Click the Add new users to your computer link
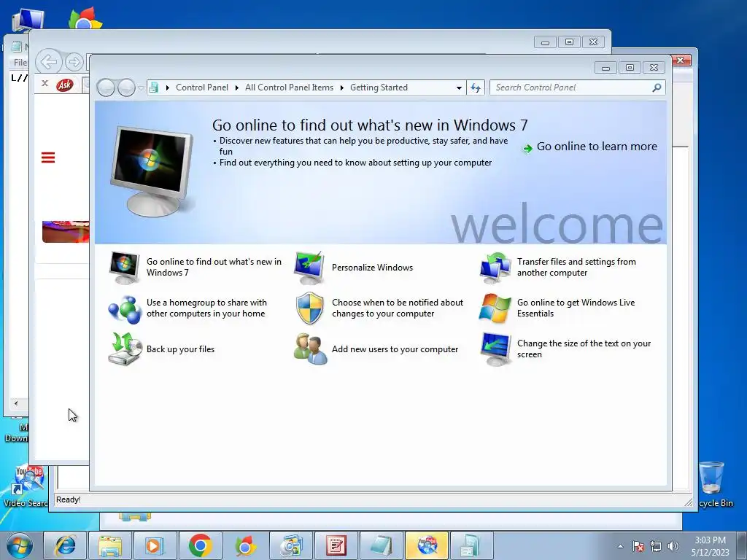The width and height of the screenshot is (747, 560). pyautogui.click(x=395, y=349)
